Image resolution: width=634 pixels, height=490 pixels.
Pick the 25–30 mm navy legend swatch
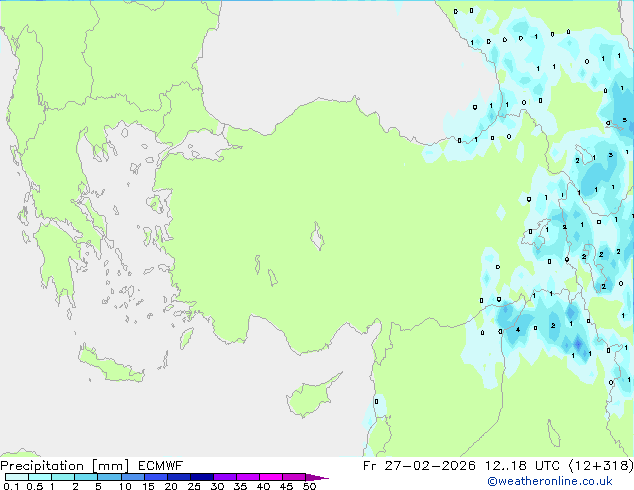coord(202,477)
